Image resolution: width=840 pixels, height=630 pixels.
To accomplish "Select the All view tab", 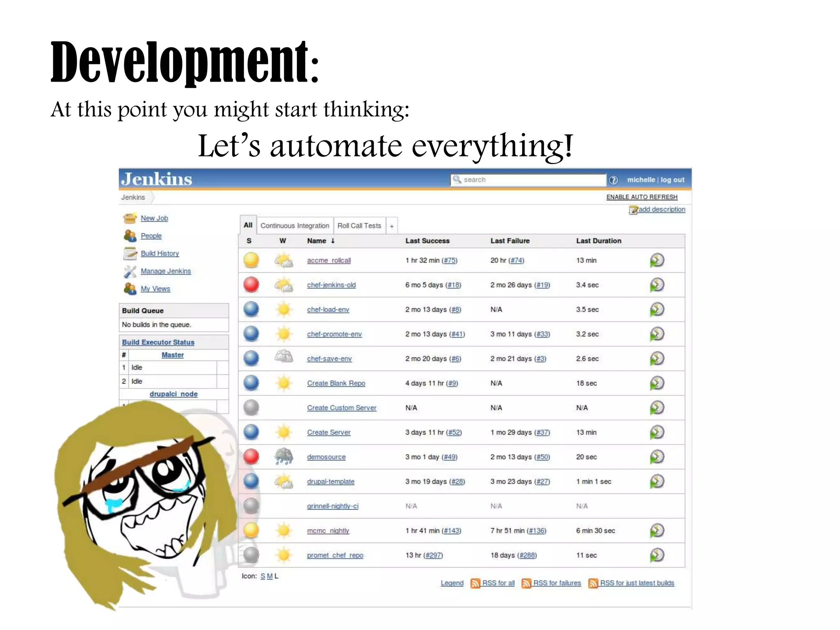I will 248,225.
